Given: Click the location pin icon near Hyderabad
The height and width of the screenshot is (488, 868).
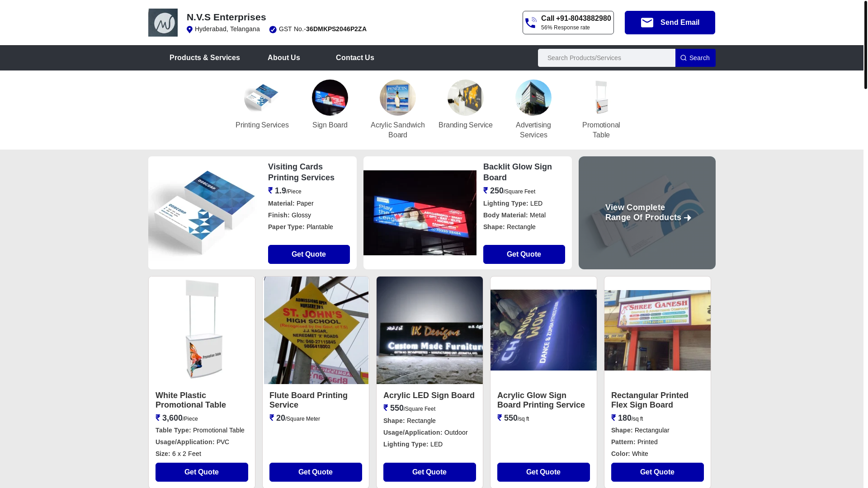Looking at the screenshot, I should pos(189,29).
